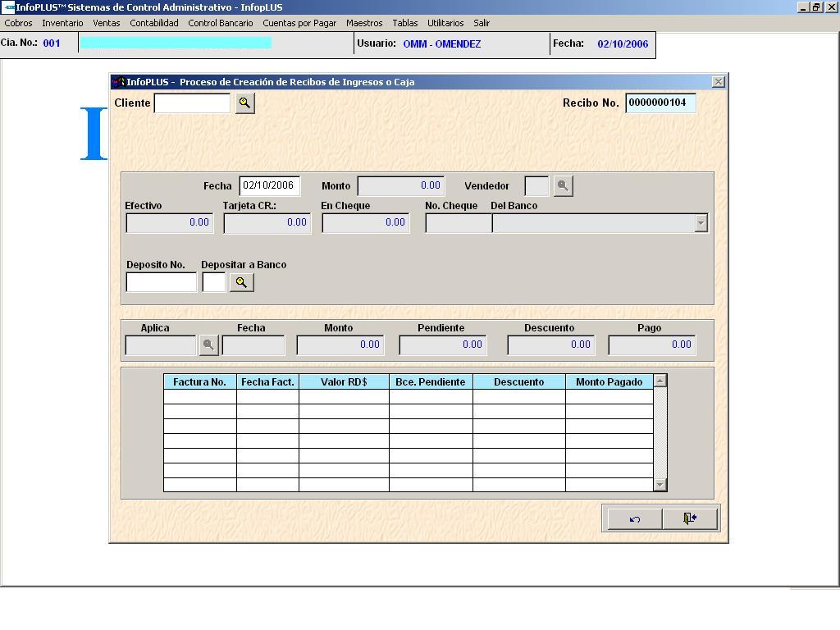Click the undo arrow button
This screenshot has width=840, height=630.
pyautogui.click(x=635, y=518)
